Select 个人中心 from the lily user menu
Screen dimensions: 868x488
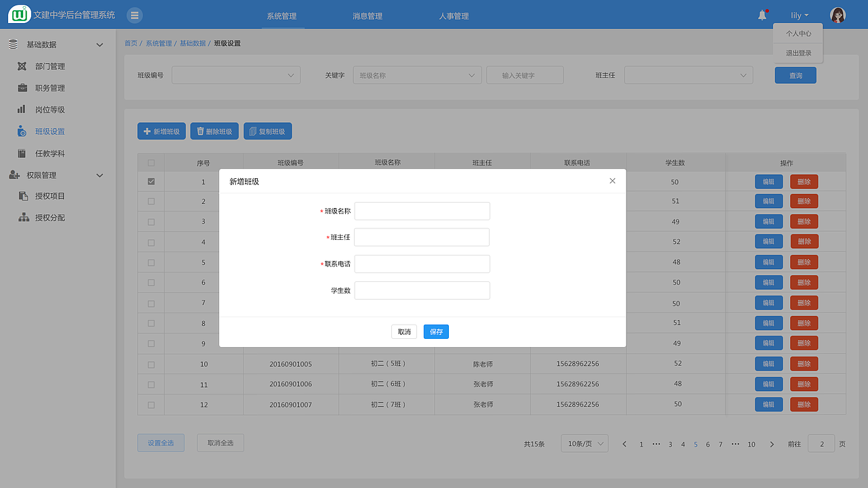[797, 33]
